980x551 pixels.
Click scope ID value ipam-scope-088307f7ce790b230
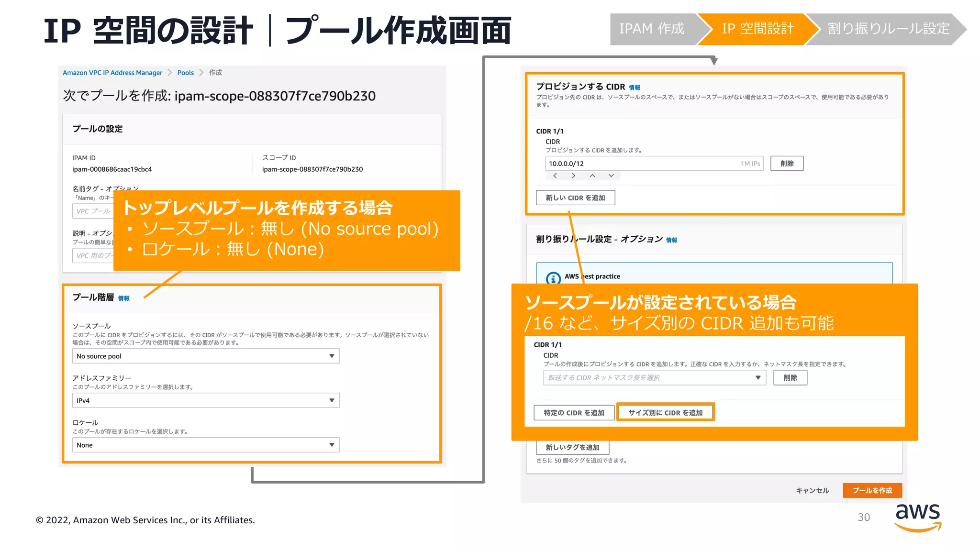click(312, 169)
